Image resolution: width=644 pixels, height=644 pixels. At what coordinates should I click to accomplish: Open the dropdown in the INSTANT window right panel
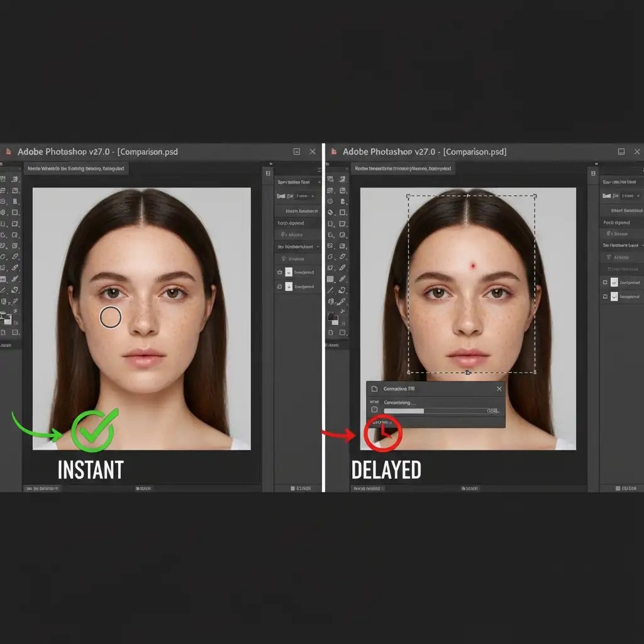305,196
